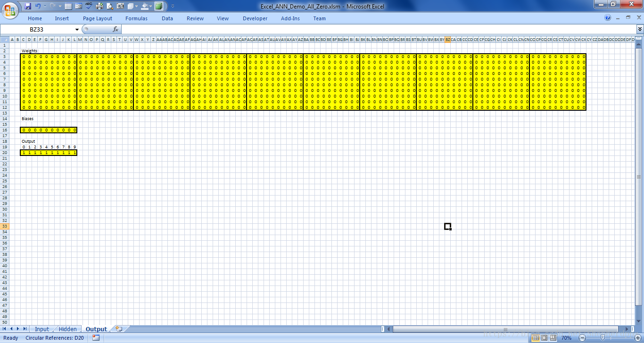Click the Insert Function fx button

[116, 29]
